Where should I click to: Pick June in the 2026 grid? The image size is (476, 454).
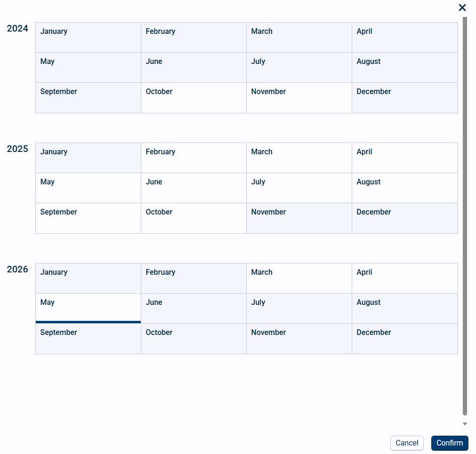[194, 309]
